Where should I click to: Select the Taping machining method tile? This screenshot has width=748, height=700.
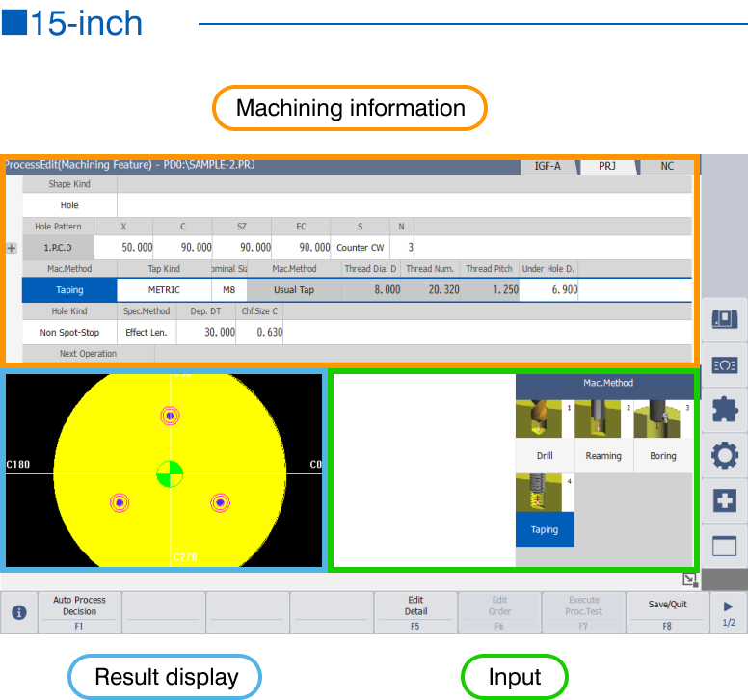(x=545, y=509)
